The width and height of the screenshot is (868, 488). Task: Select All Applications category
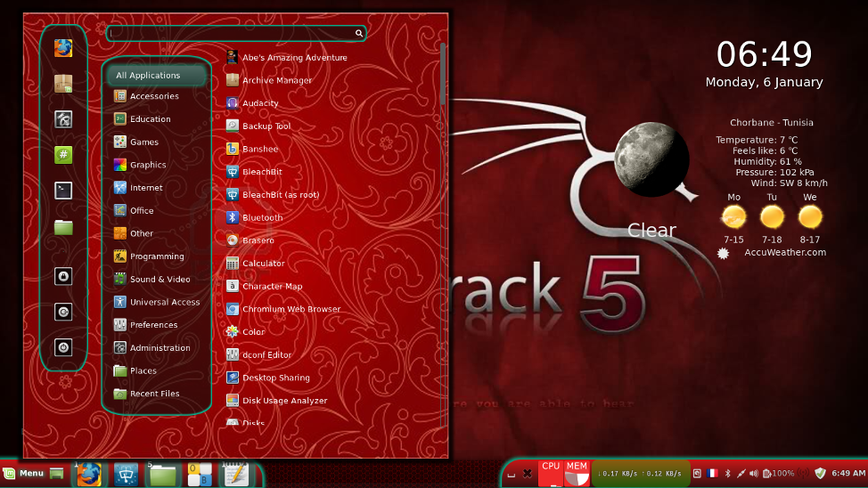(157, 75)
